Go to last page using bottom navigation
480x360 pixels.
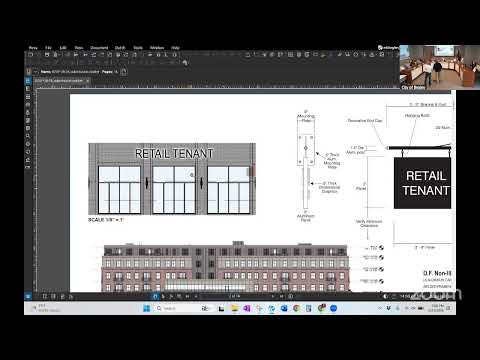(x=281, y=296)
